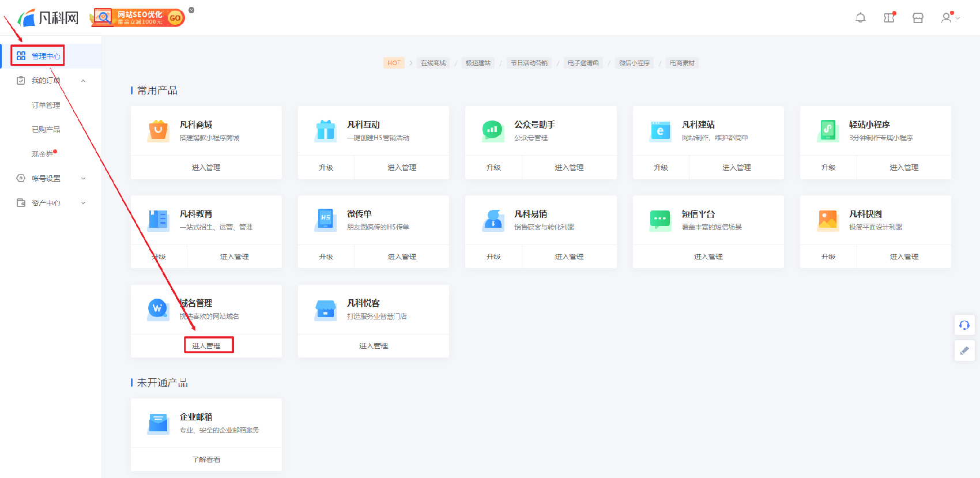
Task: Click the 凡科互动 gift icon
Action: [x=326, y=130]
